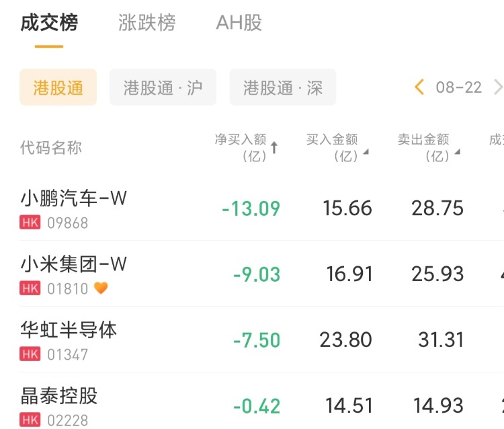Select the 港股通·深 filter chip
Viewport: 504px width, 429px height.
click(x=282, y=87)
